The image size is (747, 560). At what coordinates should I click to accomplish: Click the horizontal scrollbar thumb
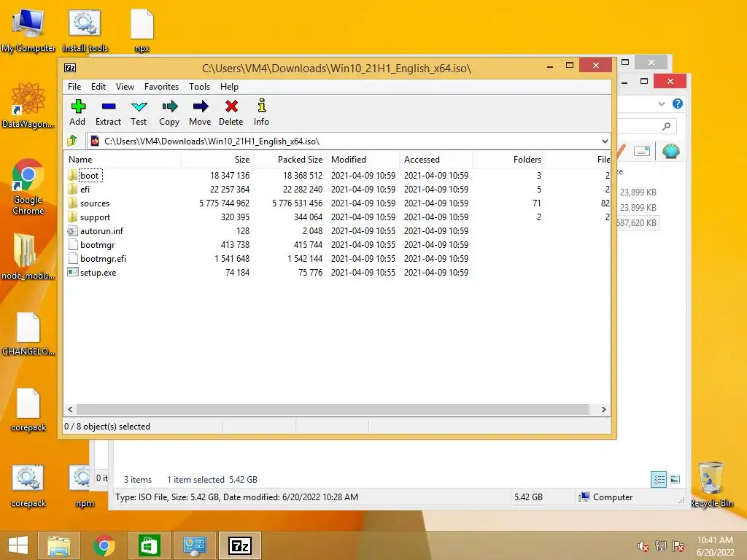tap(333, 410)
